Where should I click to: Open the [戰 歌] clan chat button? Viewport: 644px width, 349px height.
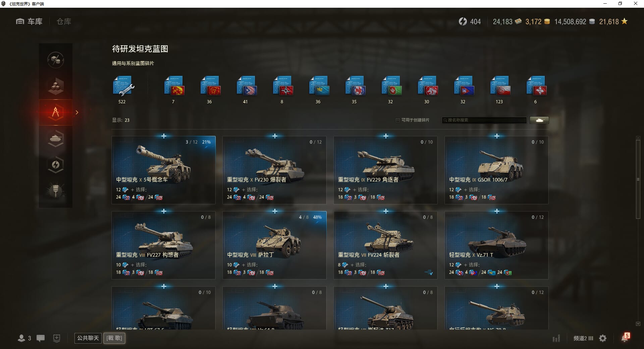114,338
